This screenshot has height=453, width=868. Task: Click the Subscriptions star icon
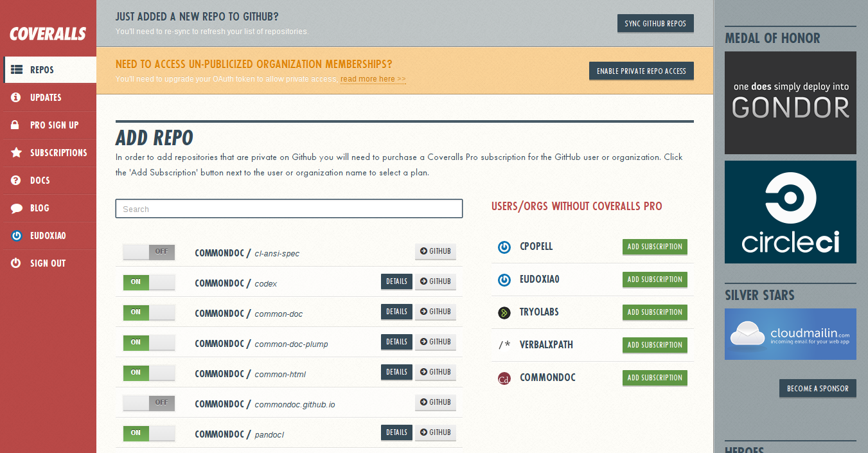(17, 152)
